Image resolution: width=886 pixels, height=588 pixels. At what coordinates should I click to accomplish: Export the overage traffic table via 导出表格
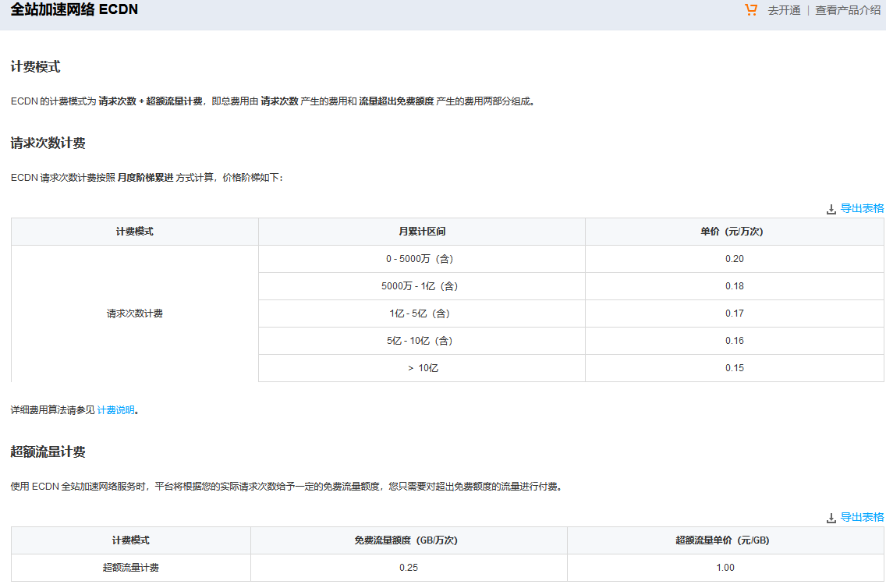862,517
